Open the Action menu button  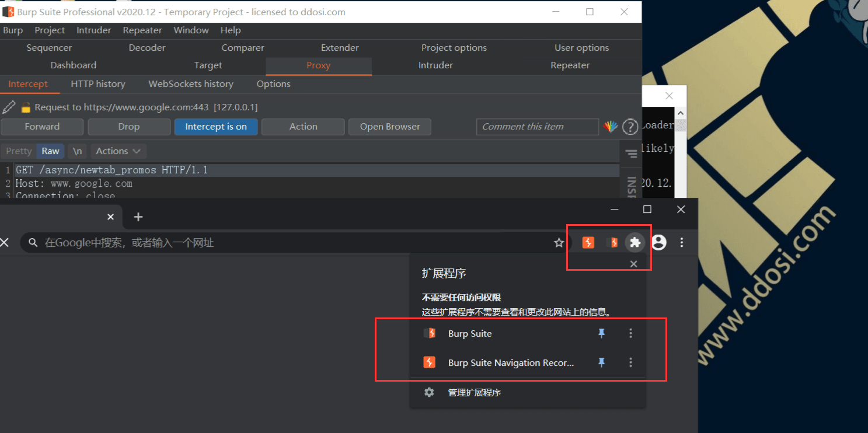tap(303, 127)
